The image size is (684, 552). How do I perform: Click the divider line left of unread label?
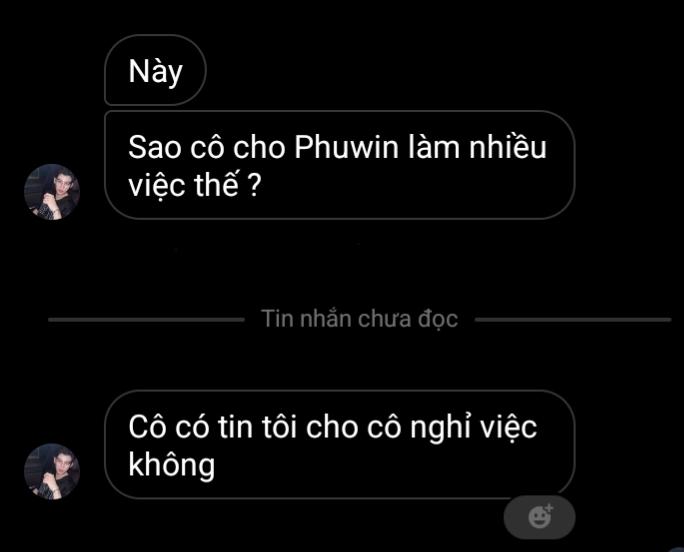point(146,320)
